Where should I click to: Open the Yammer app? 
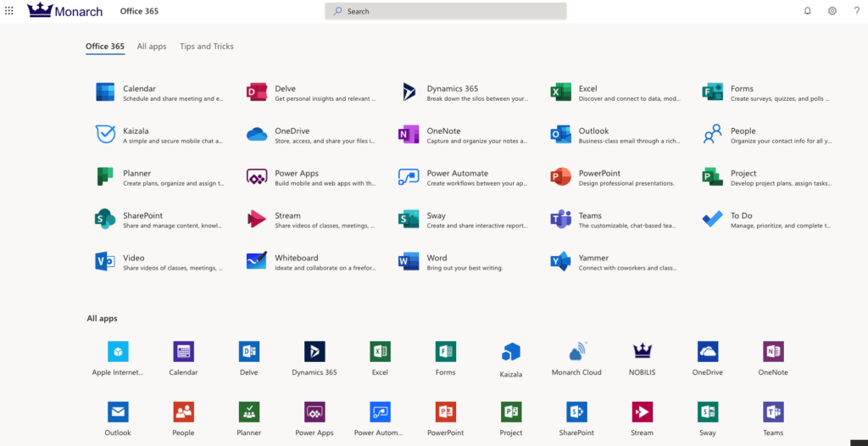[614, 262]
